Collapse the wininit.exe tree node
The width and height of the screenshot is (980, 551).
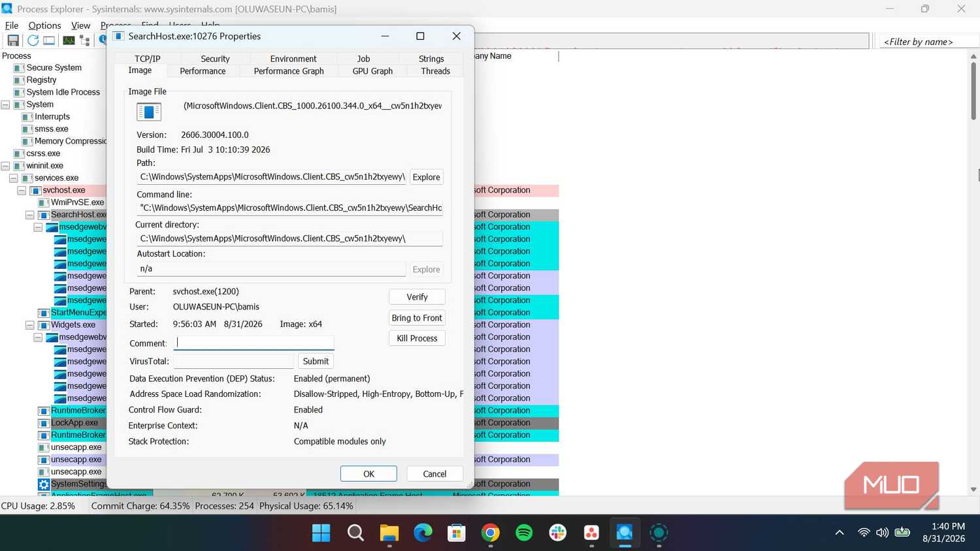coord(5,166)
